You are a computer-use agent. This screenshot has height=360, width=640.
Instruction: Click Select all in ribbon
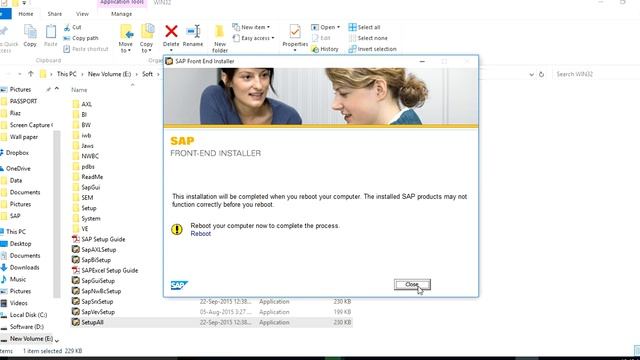pos(364,27)
